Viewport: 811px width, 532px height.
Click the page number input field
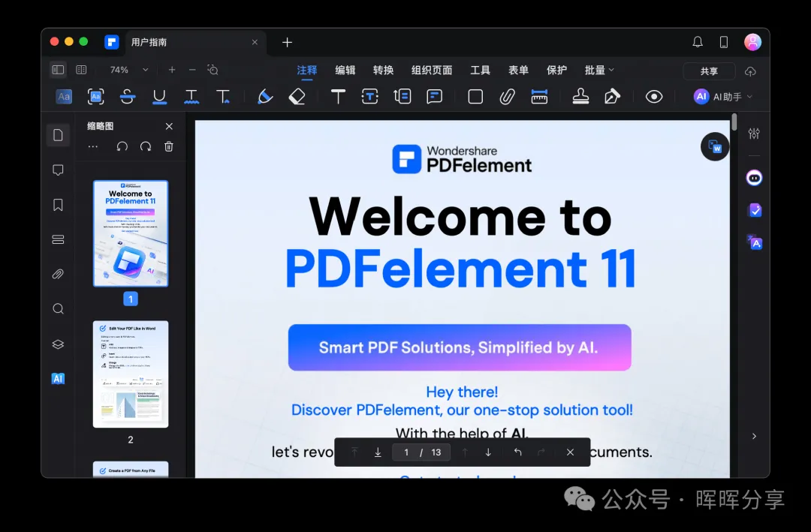421,452
